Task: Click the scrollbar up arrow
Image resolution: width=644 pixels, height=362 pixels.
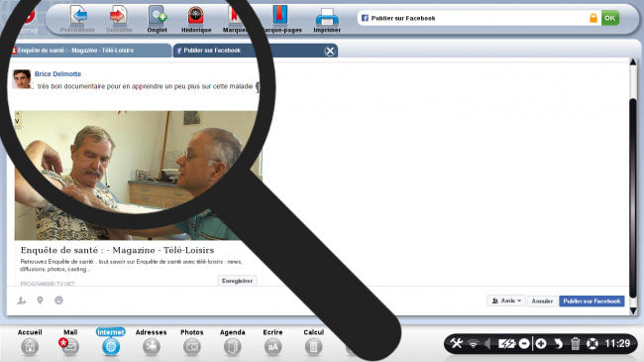Action: coord(633,62)
